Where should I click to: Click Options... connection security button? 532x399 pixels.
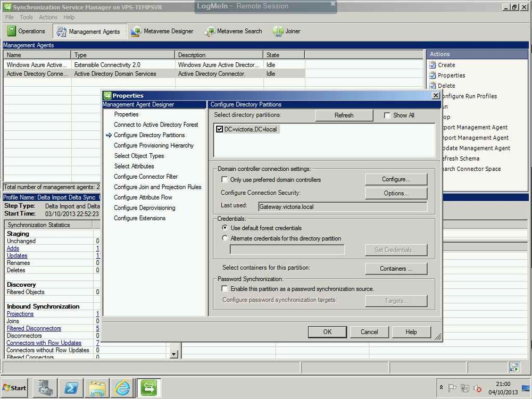pos(396,193)
